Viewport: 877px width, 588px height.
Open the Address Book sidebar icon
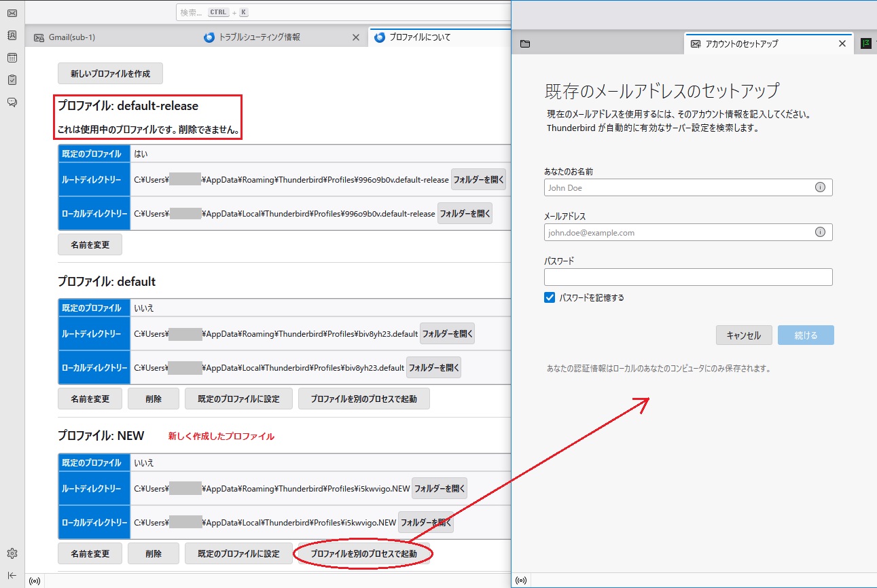(12, 35)
